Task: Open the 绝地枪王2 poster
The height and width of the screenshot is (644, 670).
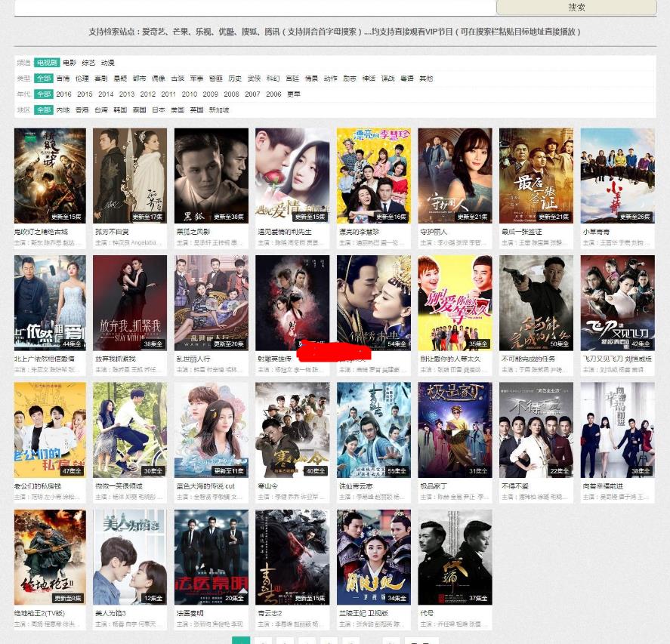Action: point(50,557)
